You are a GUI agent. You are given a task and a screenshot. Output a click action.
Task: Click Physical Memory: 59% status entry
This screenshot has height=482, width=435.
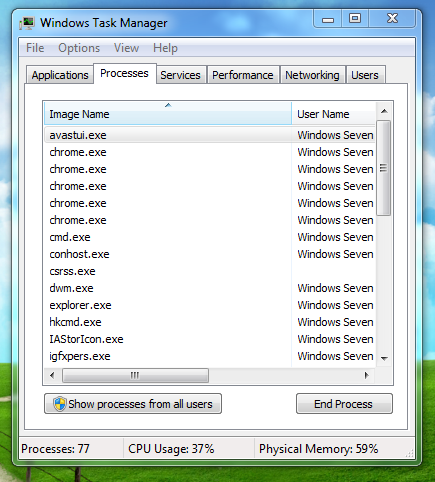pyautogui.click(x=319, y=449)
